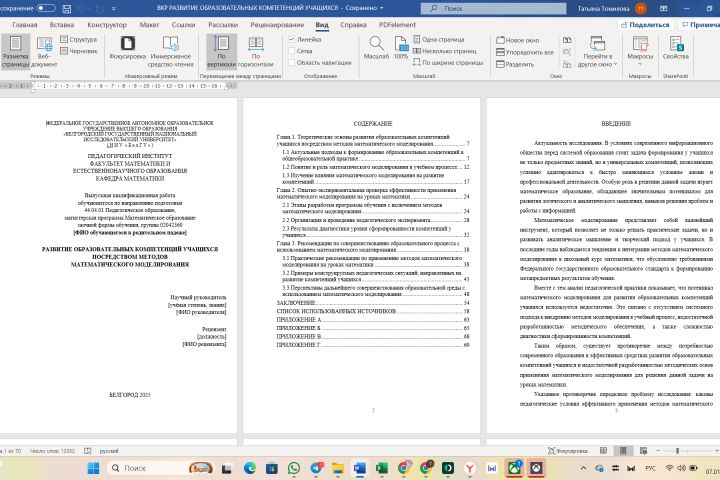
Task: Click Татьяна Томилова account name
Action: coord(603,8)
